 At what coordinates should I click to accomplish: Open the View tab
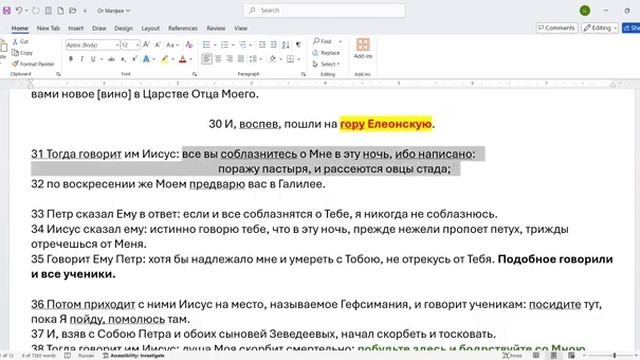(241, 28)
